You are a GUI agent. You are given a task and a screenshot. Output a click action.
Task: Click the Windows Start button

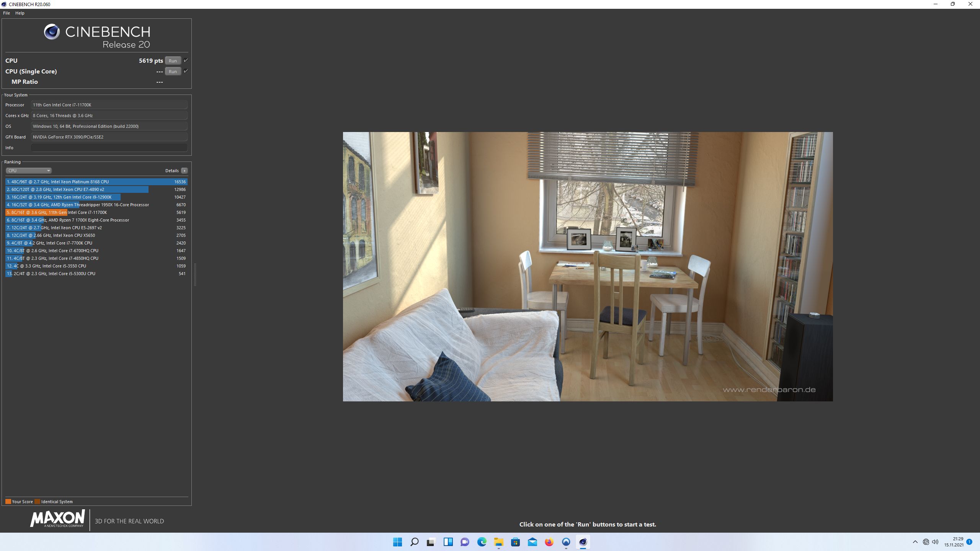coord(397,542)
